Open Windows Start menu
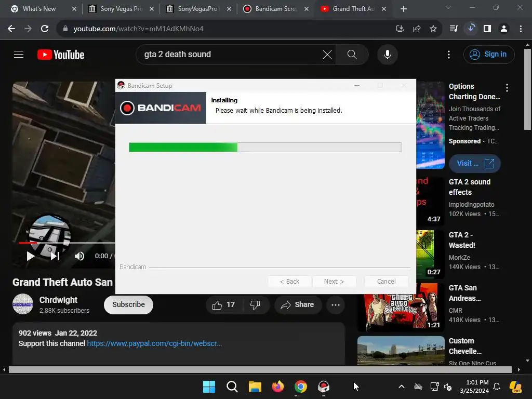The width and height of the screenshot is (532, 399). coord(209,387)
